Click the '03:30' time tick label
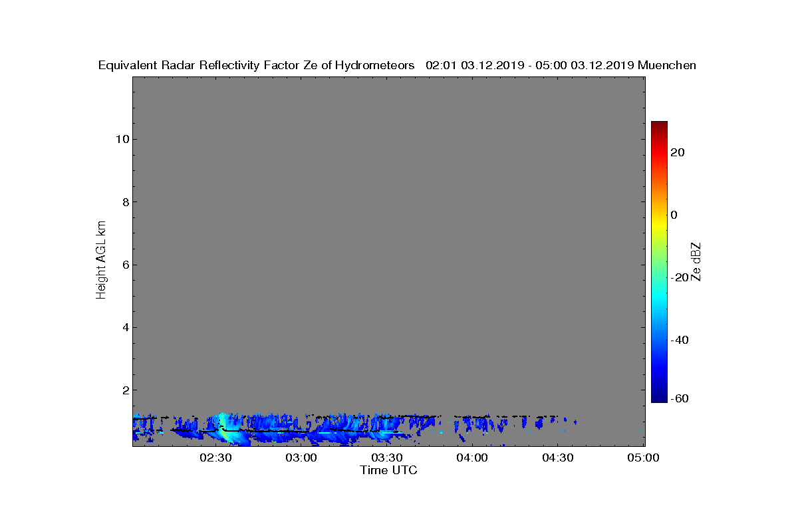 pyautogui.click(x=387, y=458)
